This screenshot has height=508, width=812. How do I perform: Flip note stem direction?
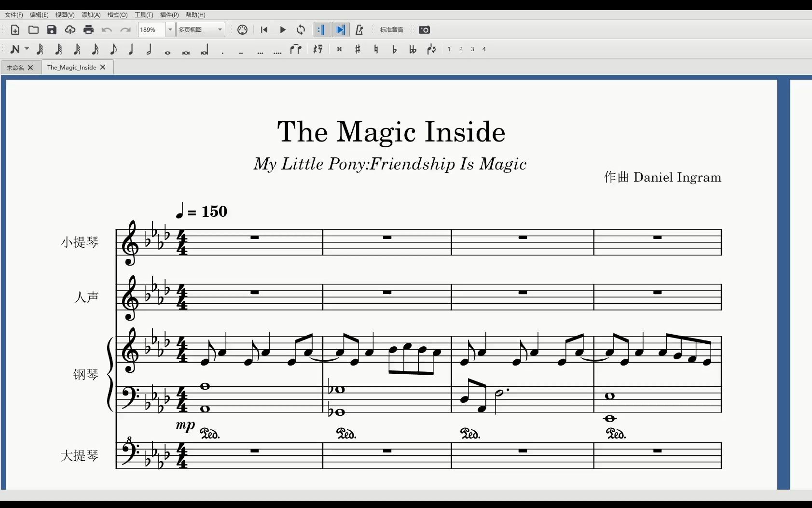(431, 49)
